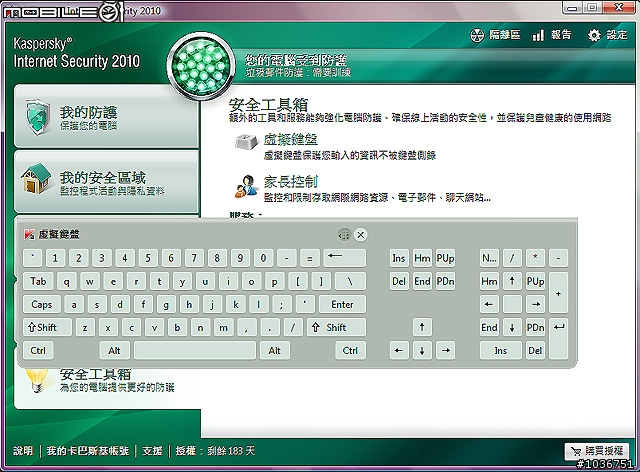Click the m key
The image size is (640, 472).
tap(223, 327)
